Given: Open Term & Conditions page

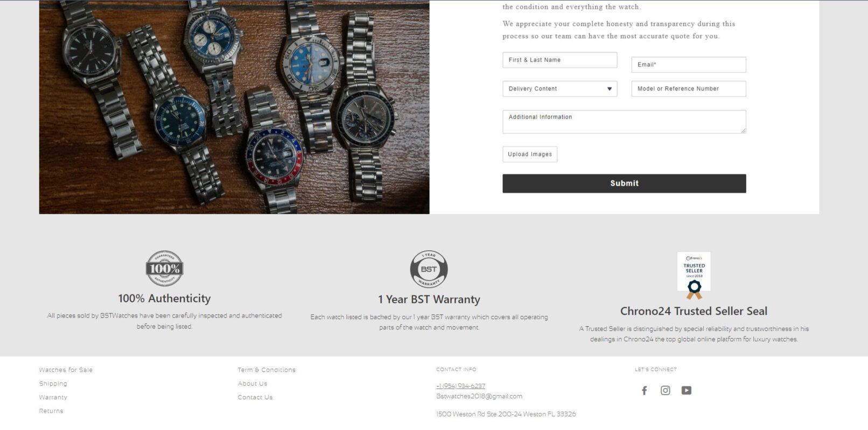Looking at the screenshot, I should click(x=267, y=370).
